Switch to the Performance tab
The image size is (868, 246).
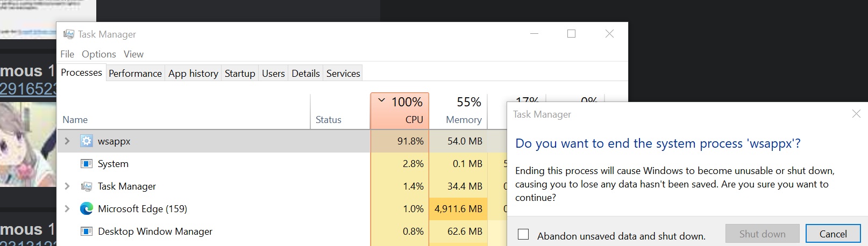(135, 74)
